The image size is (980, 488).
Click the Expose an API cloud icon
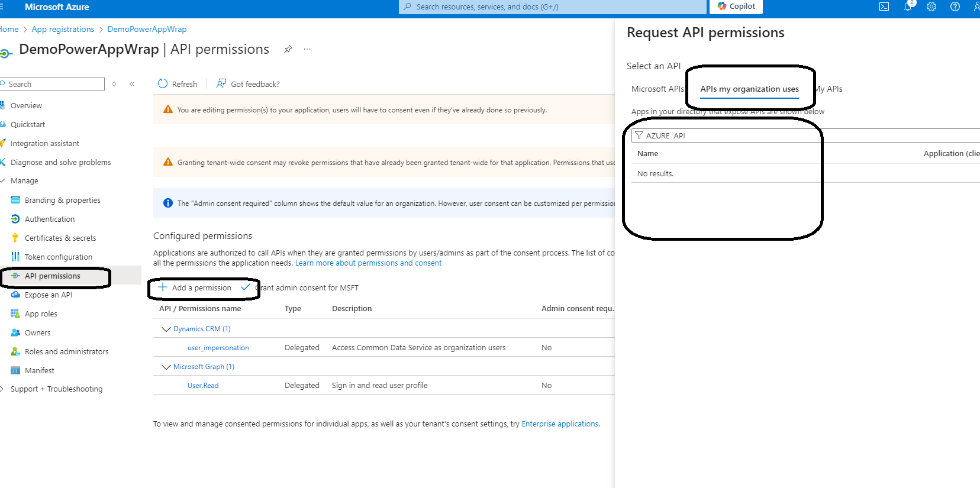click(x=15, y=295)
